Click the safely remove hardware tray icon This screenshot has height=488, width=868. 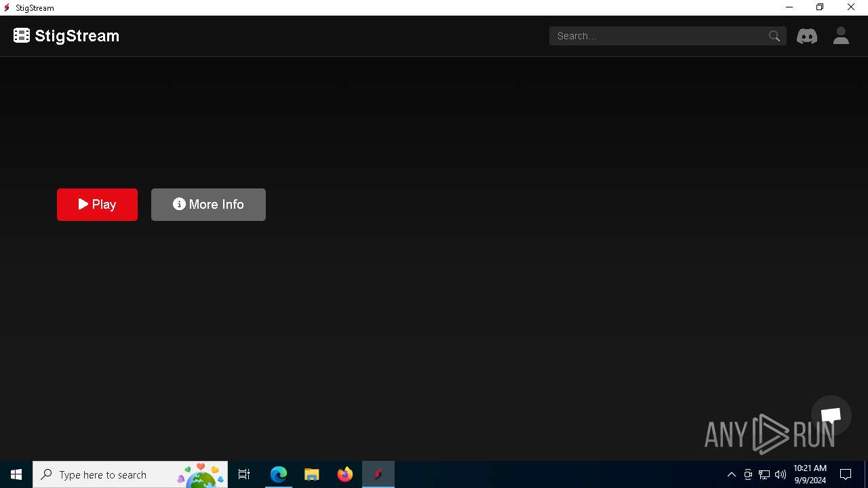point(748,474)
